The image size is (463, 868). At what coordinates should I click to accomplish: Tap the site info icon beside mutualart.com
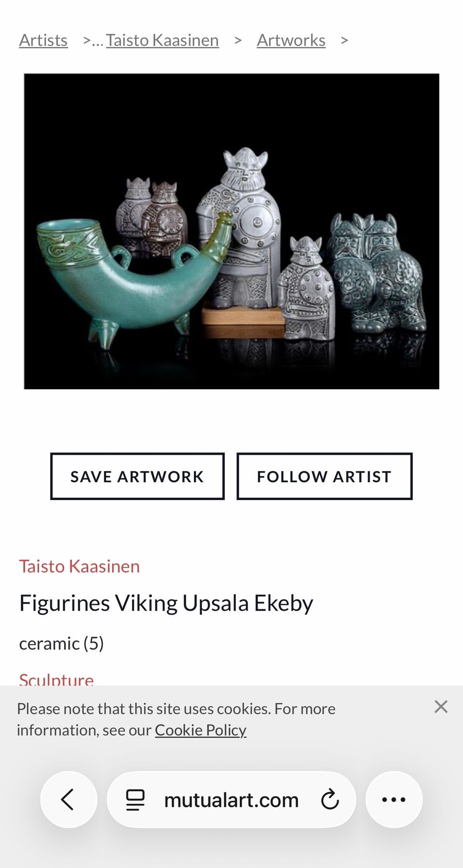[x=135, y=800]
